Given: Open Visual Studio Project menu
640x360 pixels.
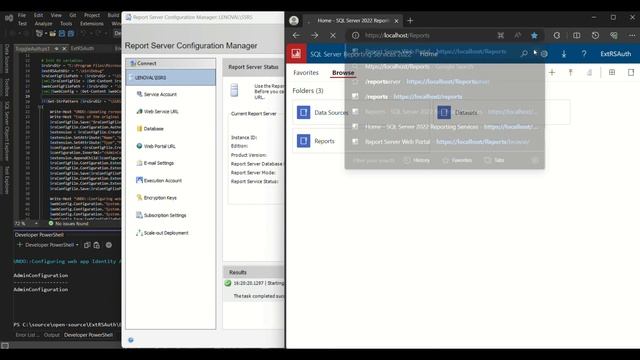Looking at the screenshot, I should [x=92, y=15].
